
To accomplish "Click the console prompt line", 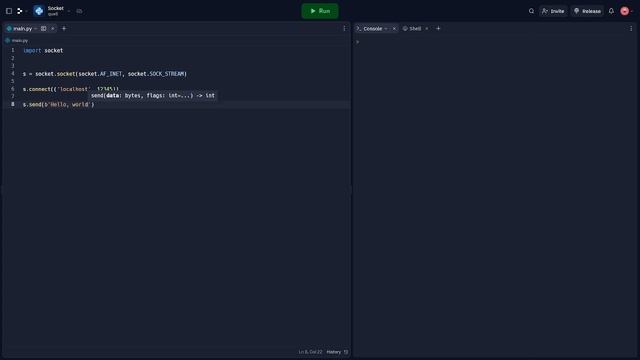I will (358, 42).
